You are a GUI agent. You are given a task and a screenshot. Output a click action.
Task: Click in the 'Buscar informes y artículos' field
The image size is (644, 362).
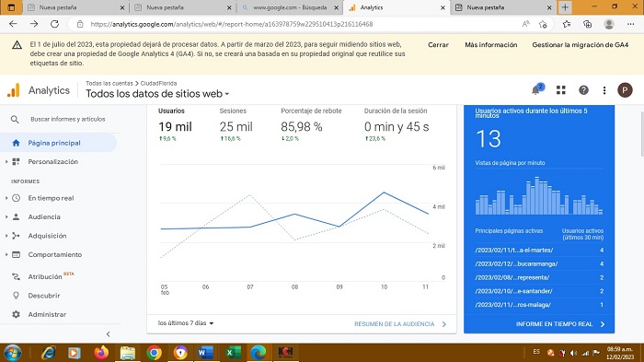68,120
